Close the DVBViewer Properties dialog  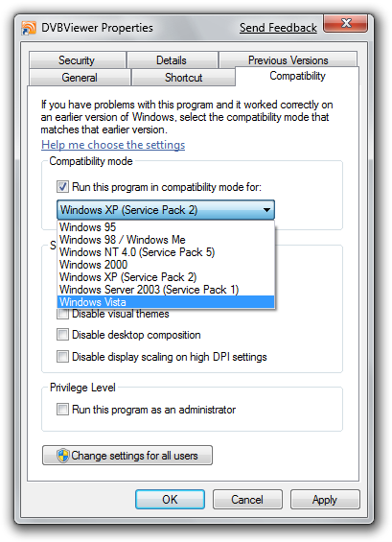tap(345, 24)
